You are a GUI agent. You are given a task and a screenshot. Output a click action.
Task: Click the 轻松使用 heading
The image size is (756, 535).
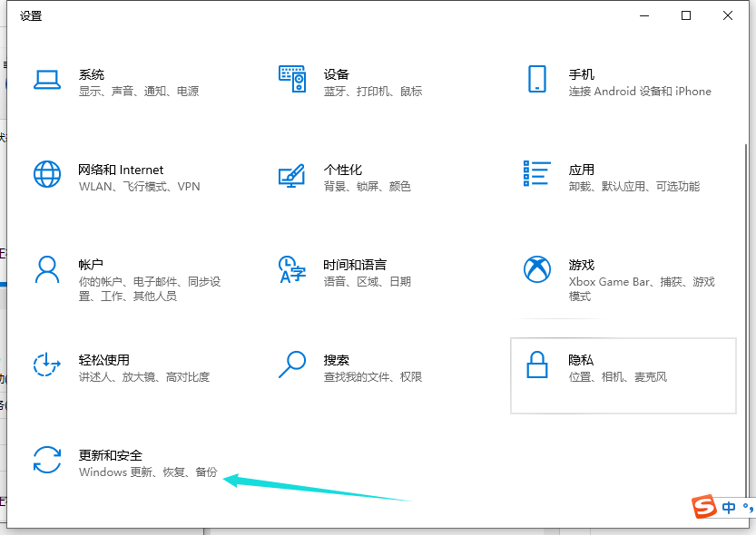[x=104, y=360]
